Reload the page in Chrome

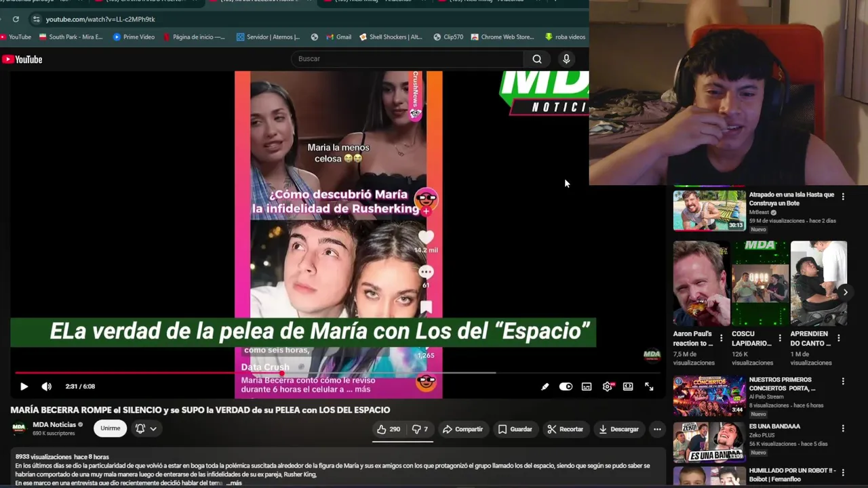tap(16, 19)
